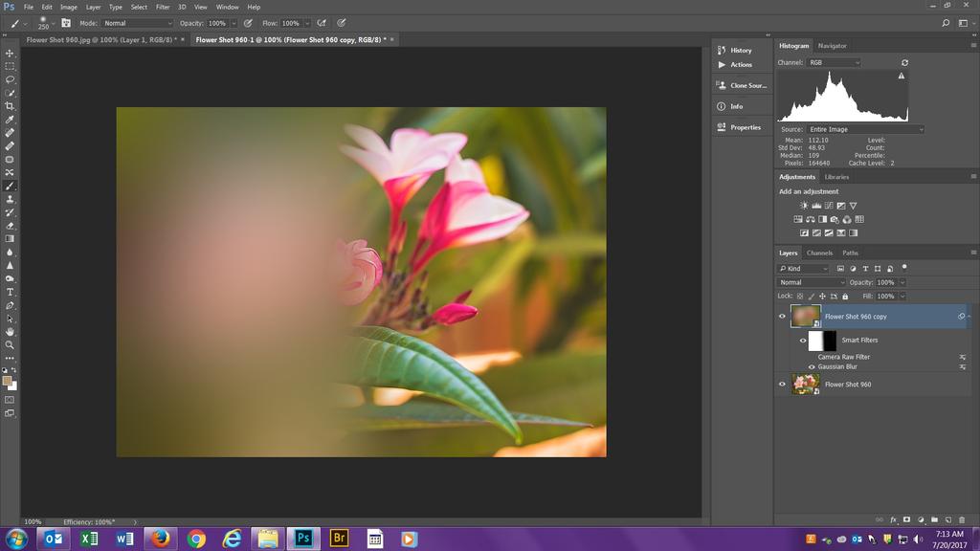Select the Smart Filters mask thumbnail
The height and width of the screenshot is (551, 980).
pos(822,341)
